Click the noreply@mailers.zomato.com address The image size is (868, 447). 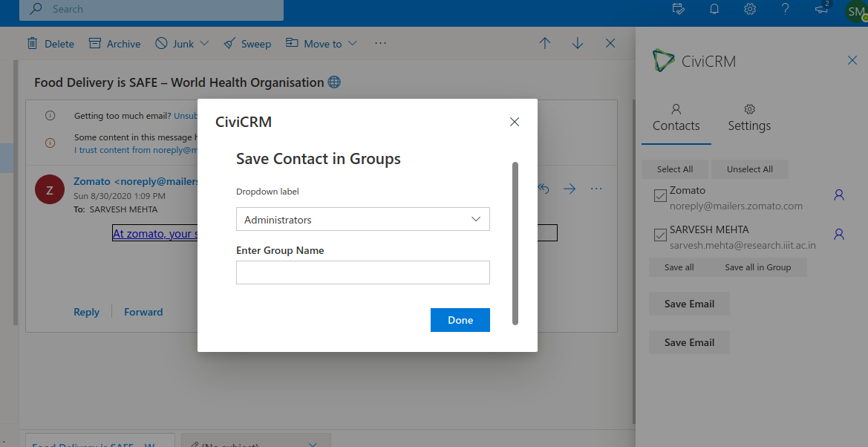(736, 206)
